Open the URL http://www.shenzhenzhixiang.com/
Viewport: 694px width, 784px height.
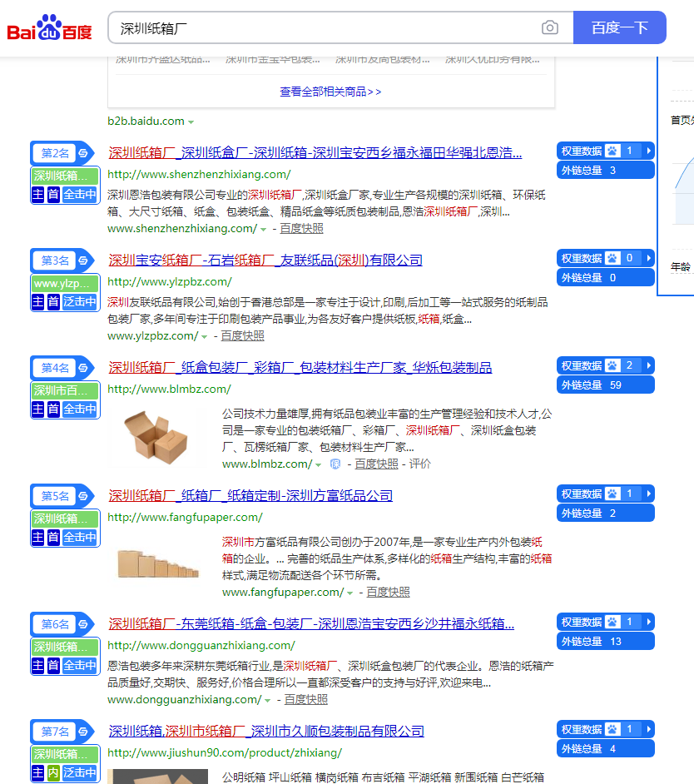coord(199,175)
